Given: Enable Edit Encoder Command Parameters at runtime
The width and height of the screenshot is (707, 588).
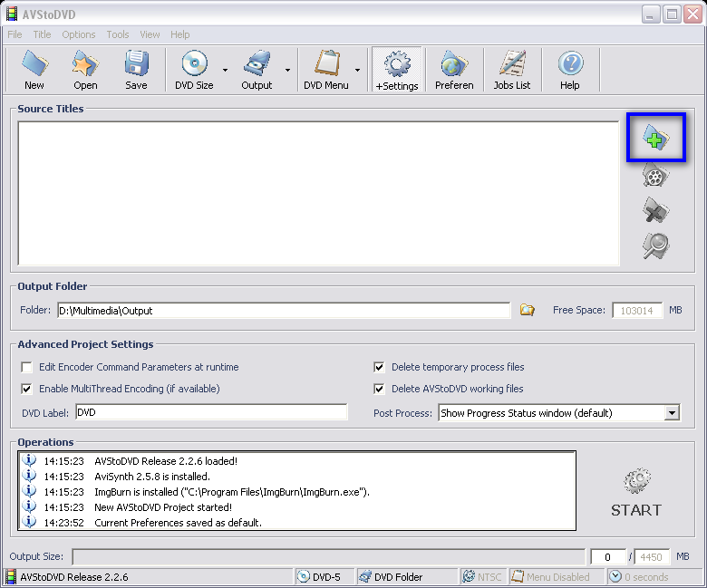Looking at the screenshot, I should [x=26, y=367].
